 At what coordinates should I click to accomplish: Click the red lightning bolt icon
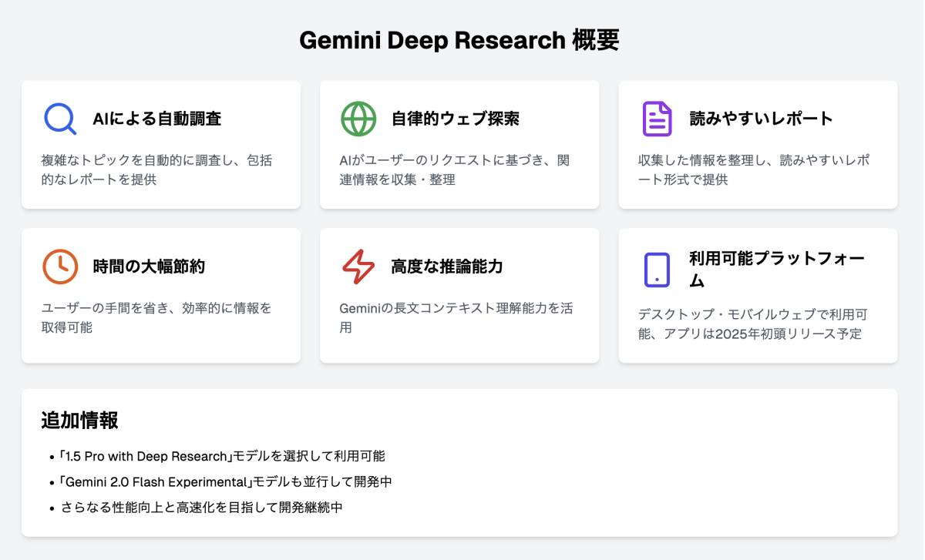tap(358, 267)
